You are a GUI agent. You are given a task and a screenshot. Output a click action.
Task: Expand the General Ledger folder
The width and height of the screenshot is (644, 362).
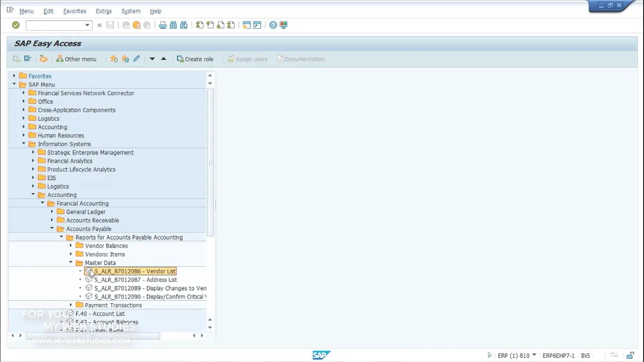click(x=52, y=212)
